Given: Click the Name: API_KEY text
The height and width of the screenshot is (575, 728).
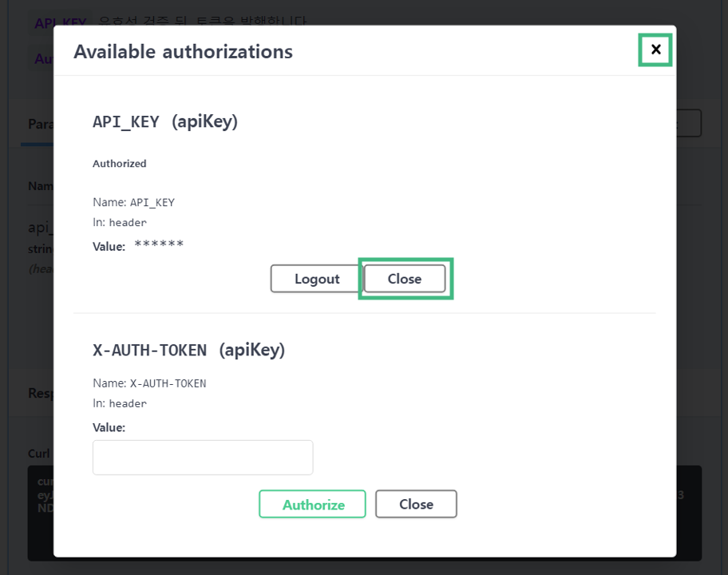Looking at the screenshot, I should click(133, 202).
